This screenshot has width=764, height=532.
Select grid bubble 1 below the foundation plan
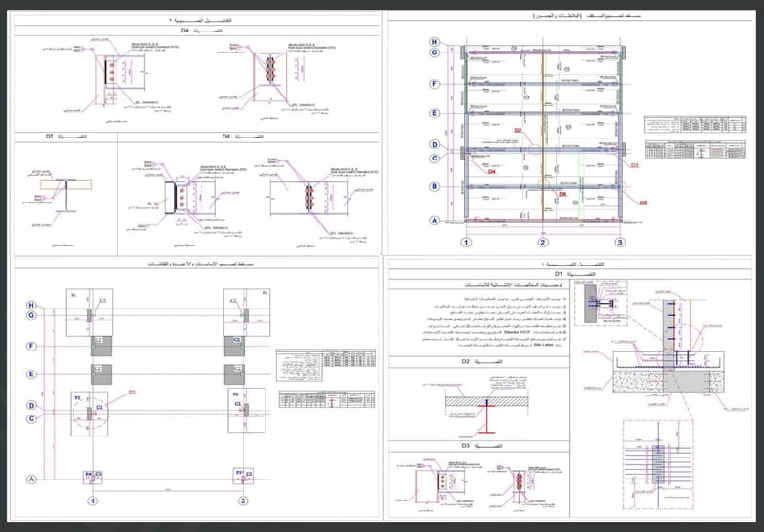(x=92, y=500)
